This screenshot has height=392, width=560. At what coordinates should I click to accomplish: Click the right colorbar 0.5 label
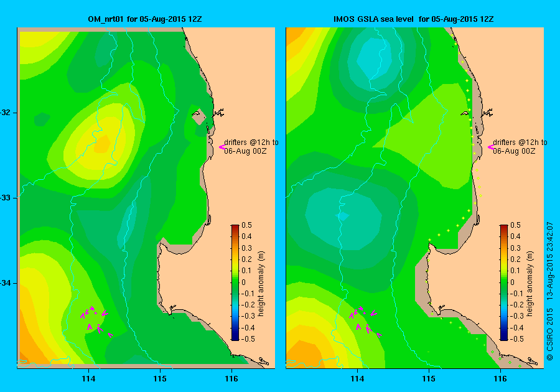coord(515,225)
